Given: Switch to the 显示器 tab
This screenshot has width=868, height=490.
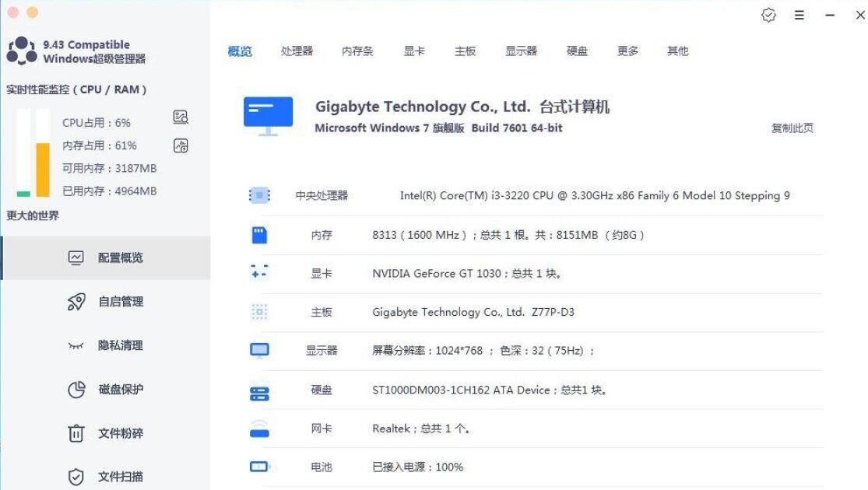Looking at the screenshot, I should pyautogui.click(x=521, y=51).
